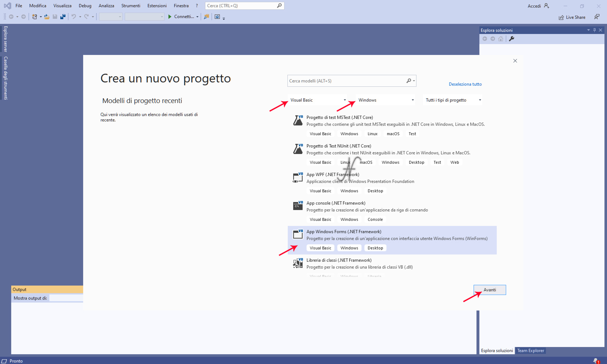Open the Visualizza menu

pos(62,6)
